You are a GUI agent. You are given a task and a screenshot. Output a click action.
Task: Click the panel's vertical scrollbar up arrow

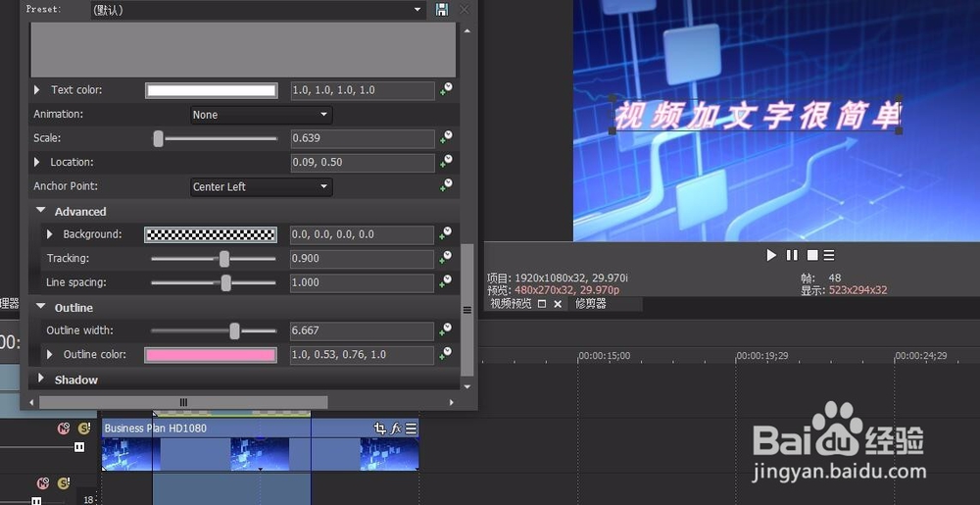[x=466, y=30]
